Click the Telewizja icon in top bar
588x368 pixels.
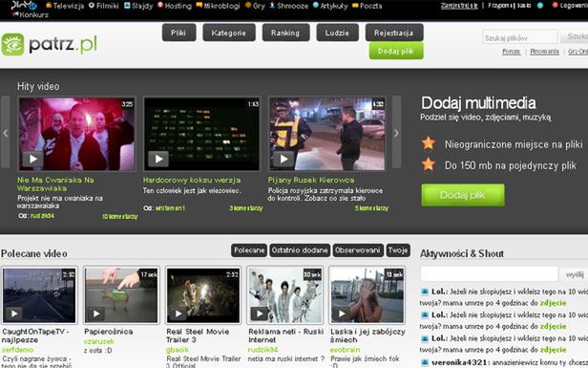49,6
